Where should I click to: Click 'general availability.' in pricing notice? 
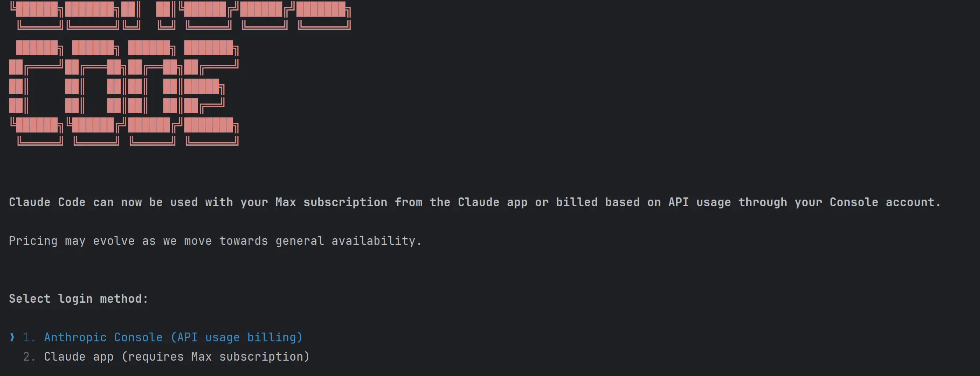[x=349, y=241]
